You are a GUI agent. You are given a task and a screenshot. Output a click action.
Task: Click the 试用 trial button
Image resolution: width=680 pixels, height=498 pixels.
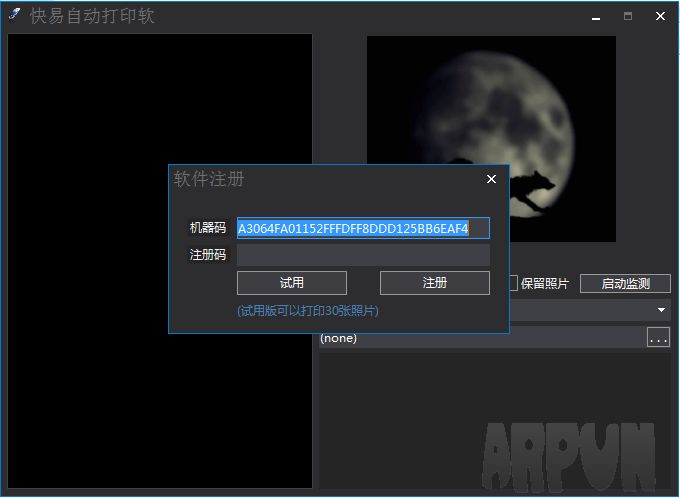(291, 283)
